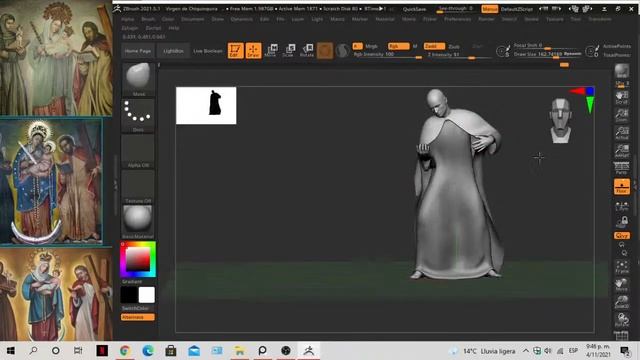Toggle the Mrgb channel button
This screenshot has height=360, width=640.
coord(371,46)
